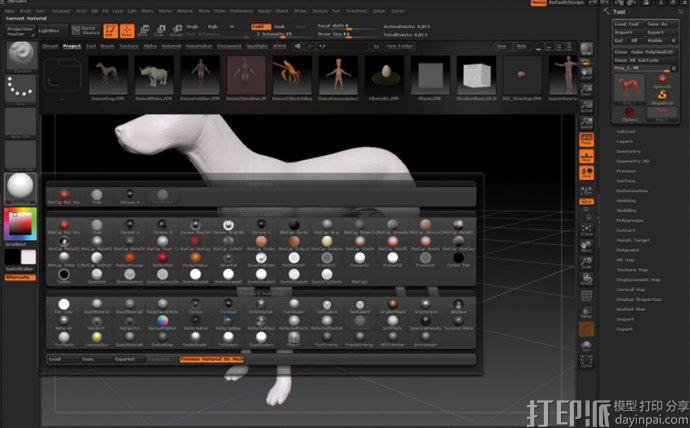Open the Material menu in menu bar
Screen dimensions: 690x428
[184, 11]
